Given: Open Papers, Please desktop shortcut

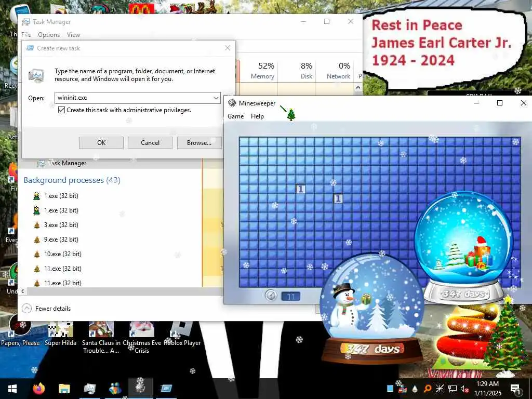Looking at the screenshot, I should tap(20, 331).
